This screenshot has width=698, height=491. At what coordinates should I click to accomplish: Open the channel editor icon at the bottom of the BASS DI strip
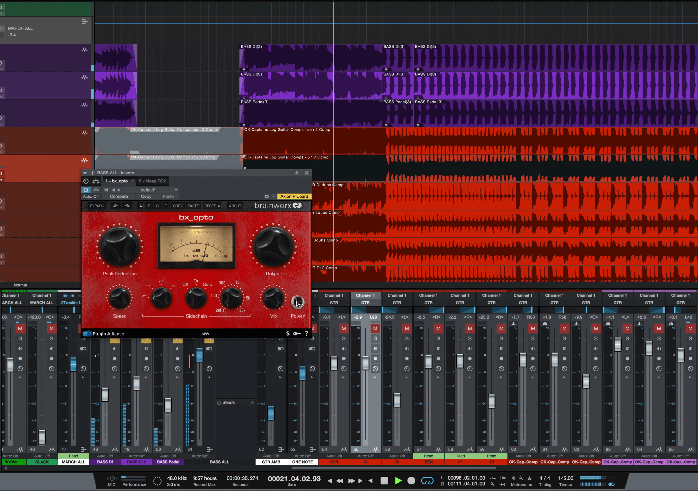coord(115,450)
